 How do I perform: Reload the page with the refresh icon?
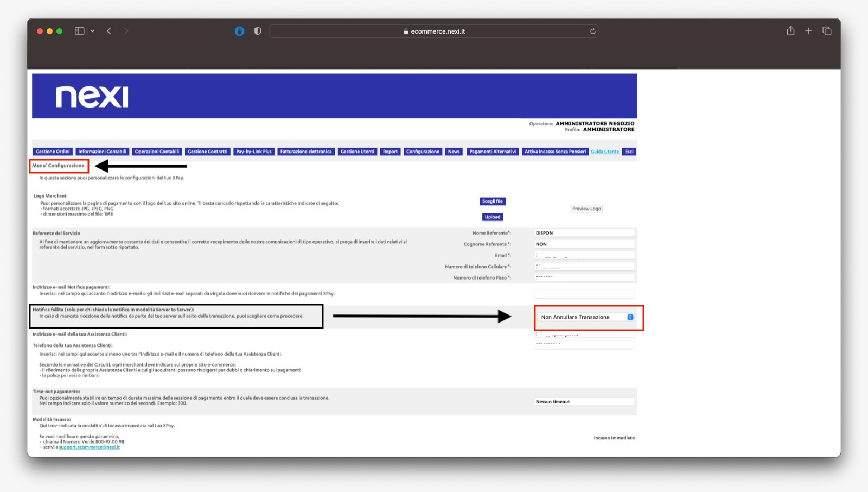593,31
